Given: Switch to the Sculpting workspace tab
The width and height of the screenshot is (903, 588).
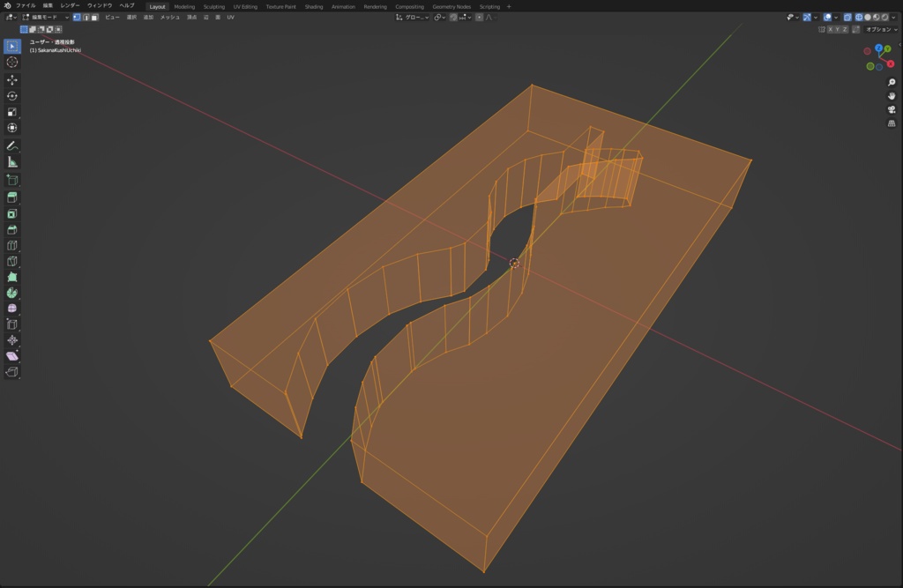Looking at the screenshot, I should point(214,6).
